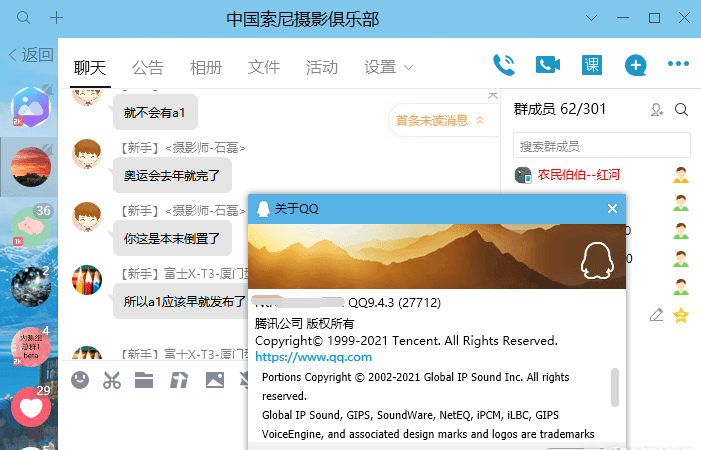Viewport: 701px width, 450px height.
Task: Click the blue plus chat-bubble icon
Action: (635, 65)
